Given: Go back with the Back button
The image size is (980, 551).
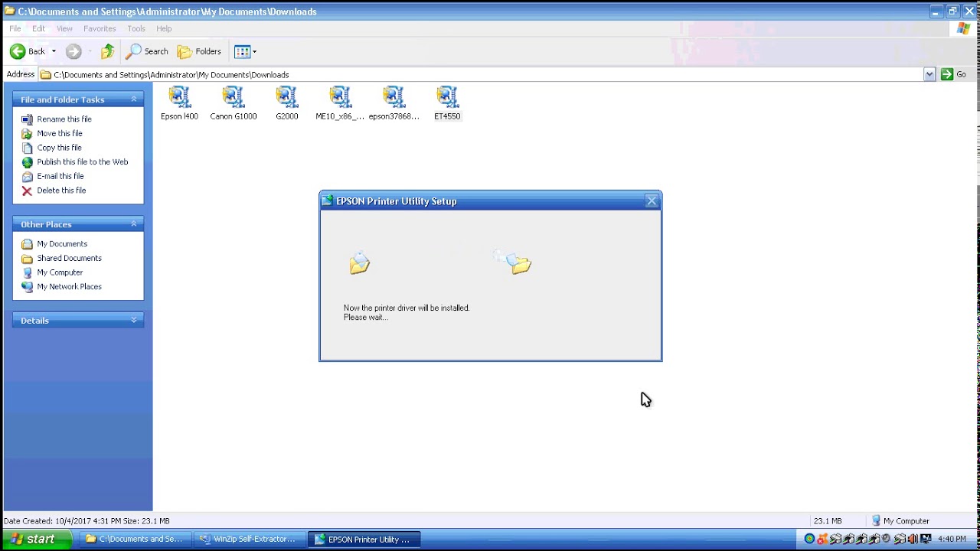Looking at the screenshot, I should [x=28, y=51].
